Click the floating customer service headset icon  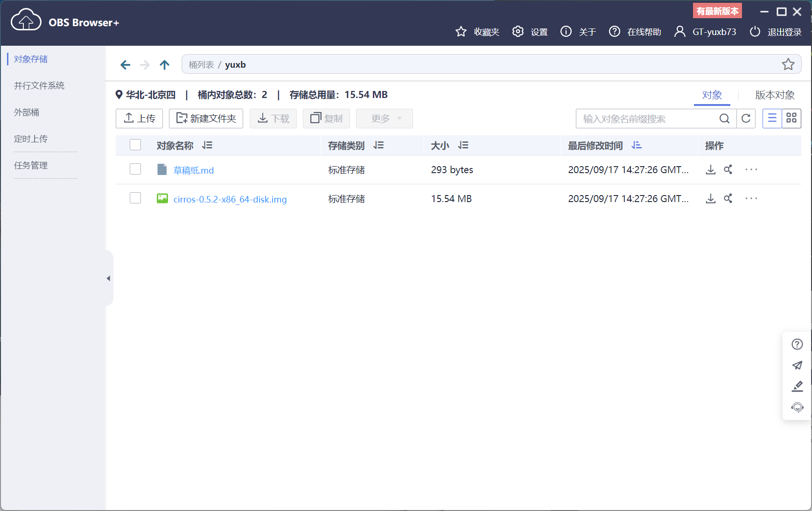pyautogui.click(x=797, y=407)
